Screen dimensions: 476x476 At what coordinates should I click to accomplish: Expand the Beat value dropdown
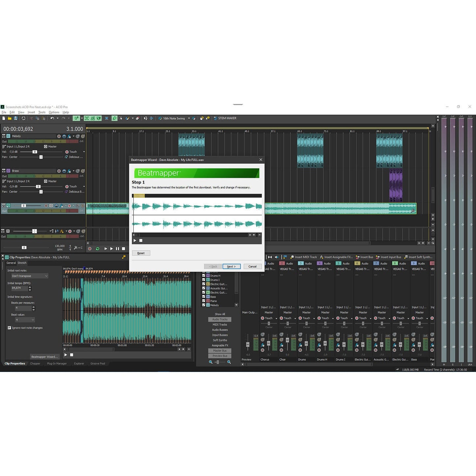coord(25,320)
